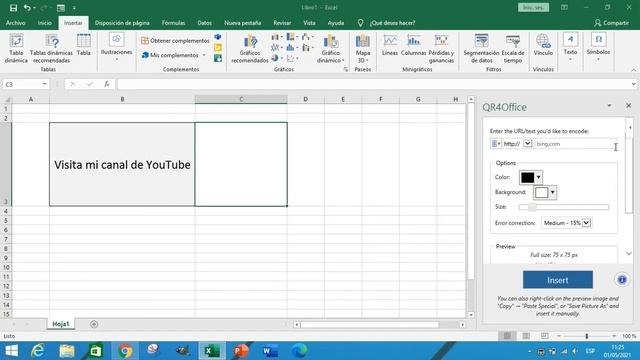Image resolution: width=640 pixels, height=360 pixels.
Task: Insert a Tabla dinámica
Action: coord(16,49)
